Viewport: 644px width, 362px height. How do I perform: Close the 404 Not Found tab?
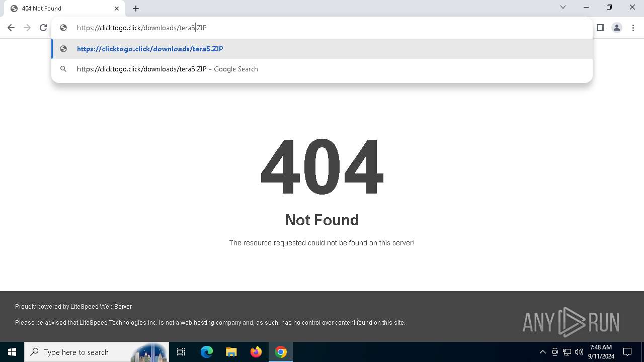[x=117, y=9]
